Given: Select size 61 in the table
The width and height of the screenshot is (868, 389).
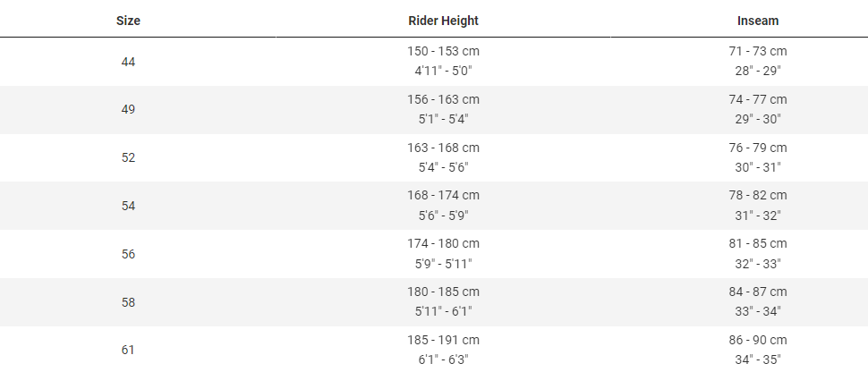Looking at the screenshot, I should [x=128, y=350].
